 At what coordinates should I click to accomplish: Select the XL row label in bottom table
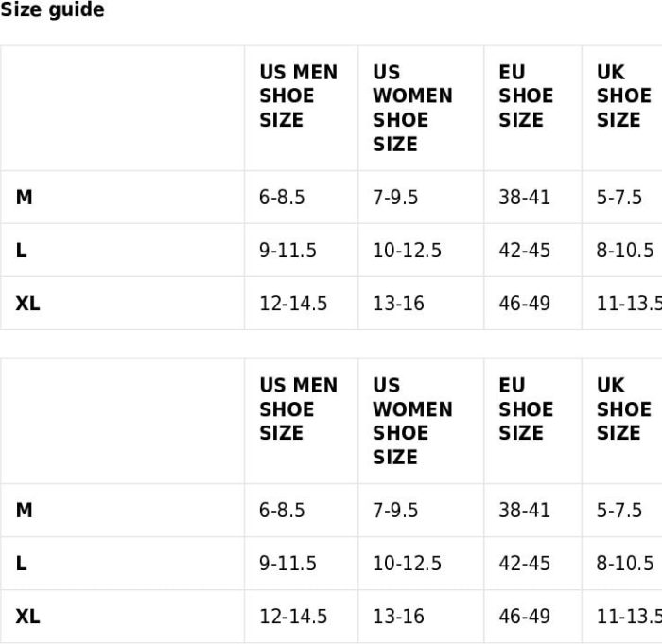coord(28,617)
